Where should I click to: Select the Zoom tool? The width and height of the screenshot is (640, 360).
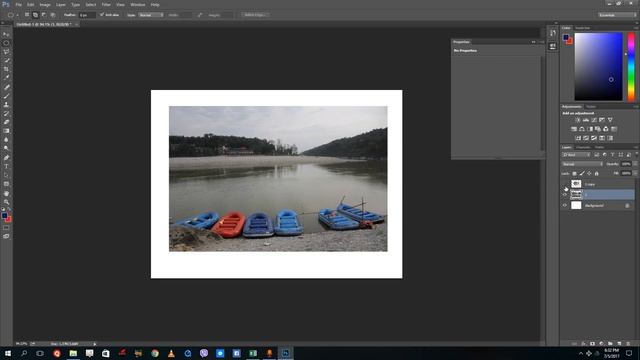click(x=6, y=202)
